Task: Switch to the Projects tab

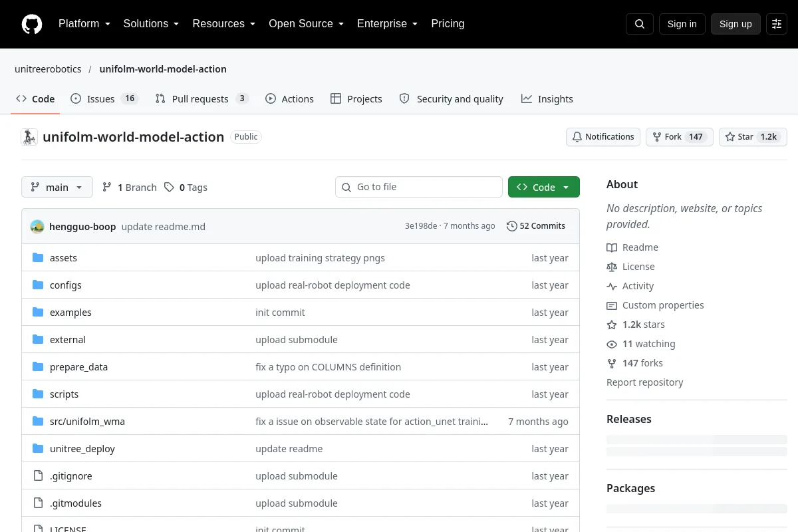Action: (356, 99)
